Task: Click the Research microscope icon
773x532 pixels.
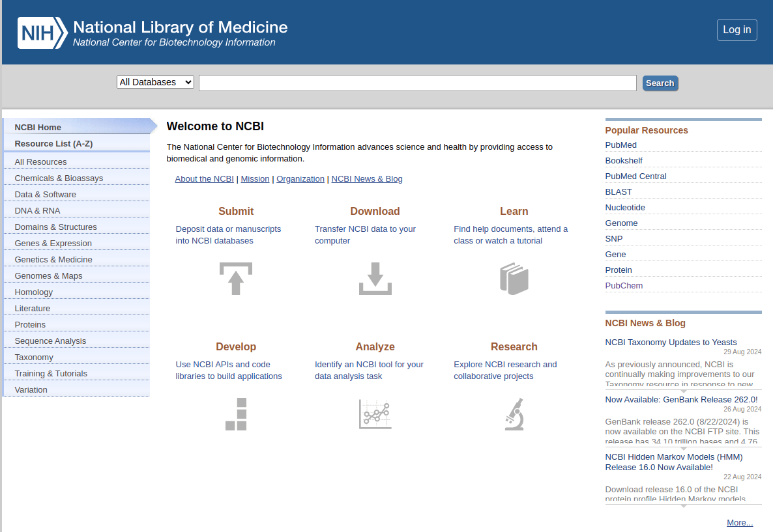Action: pos(514,414)
